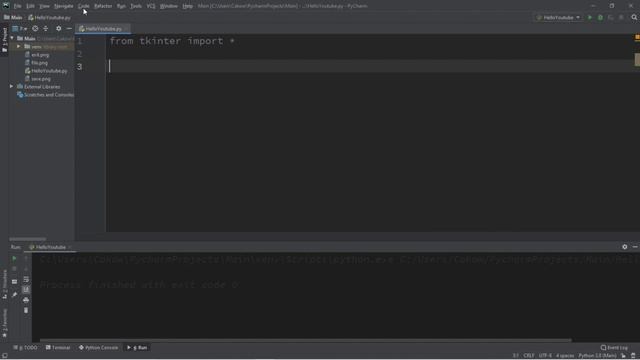Open the Event Log button
Screen dimensions: 640x360
614,348
